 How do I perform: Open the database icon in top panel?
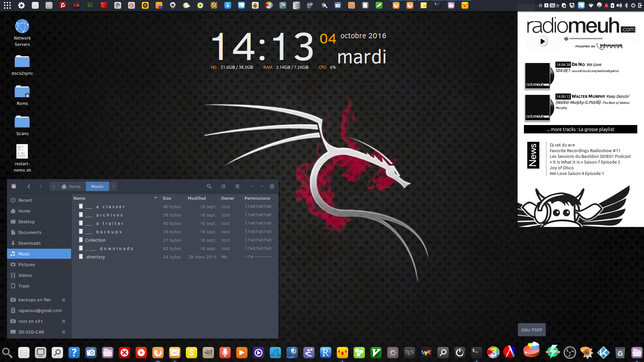(x=297, y=5)
